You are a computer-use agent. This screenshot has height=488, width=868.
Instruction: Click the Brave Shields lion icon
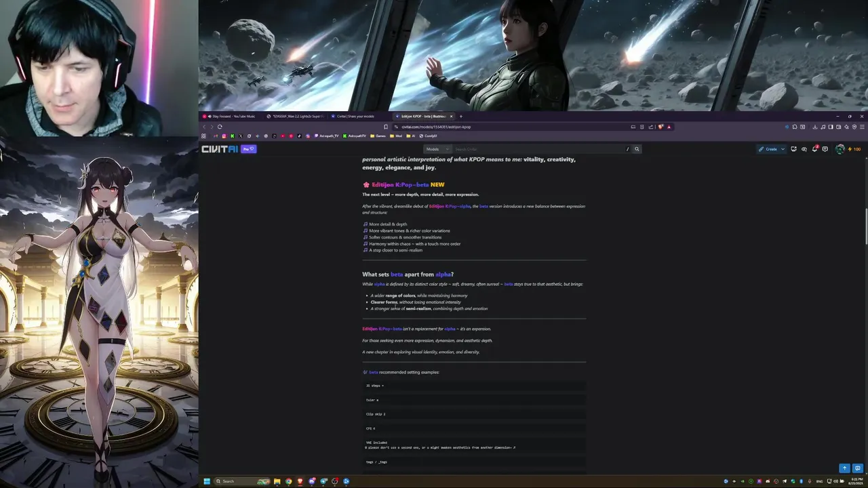pyautogui.click(x=660, y=127)
